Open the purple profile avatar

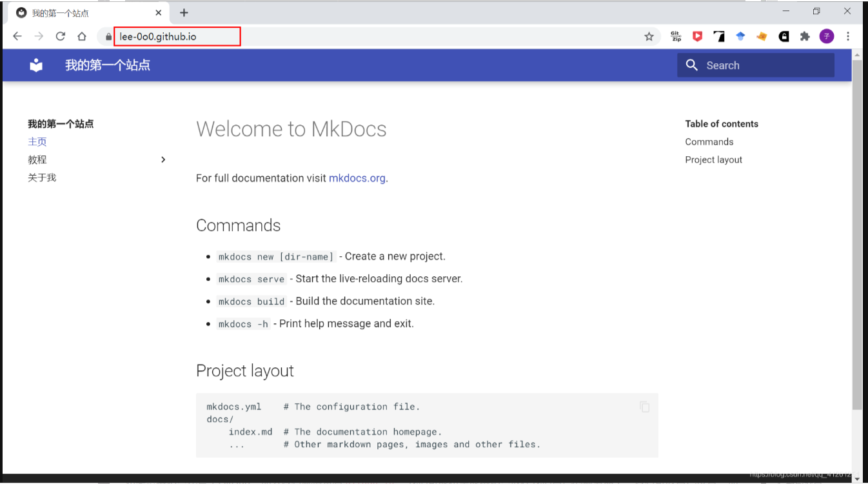tap(827, 37)
